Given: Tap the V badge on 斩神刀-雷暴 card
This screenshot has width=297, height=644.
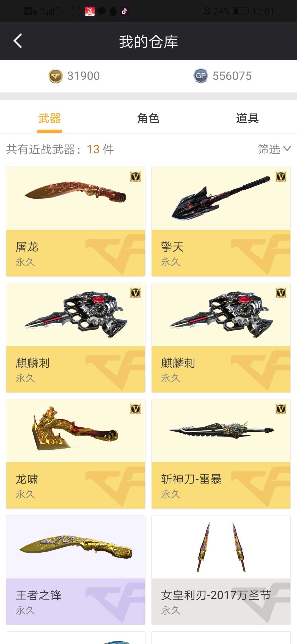Looking at the screenshot, I should click(281, 409).
